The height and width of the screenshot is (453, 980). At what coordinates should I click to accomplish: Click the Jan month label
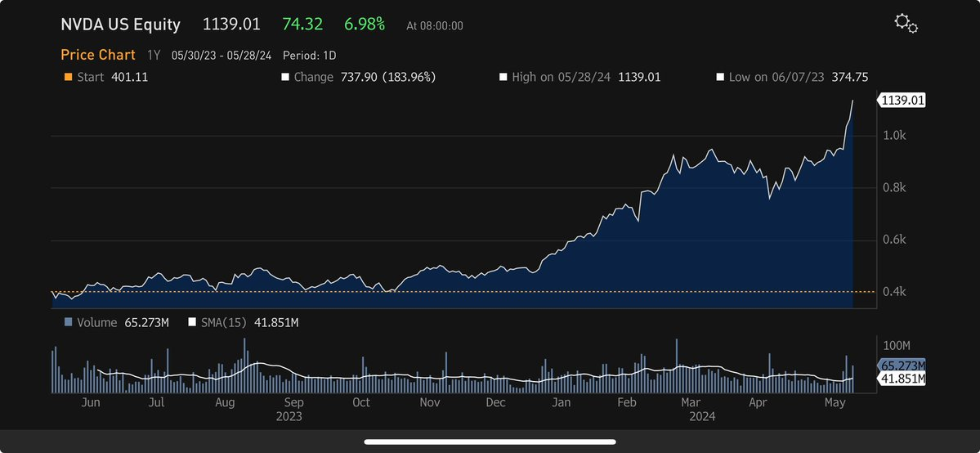562,403
